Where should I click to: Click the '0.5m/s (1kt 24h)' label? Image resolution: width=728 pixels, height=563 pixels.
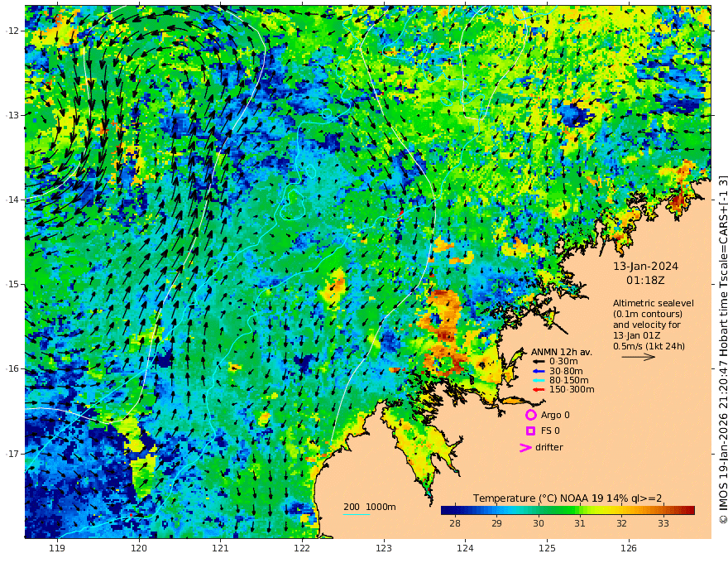point(649,346)
